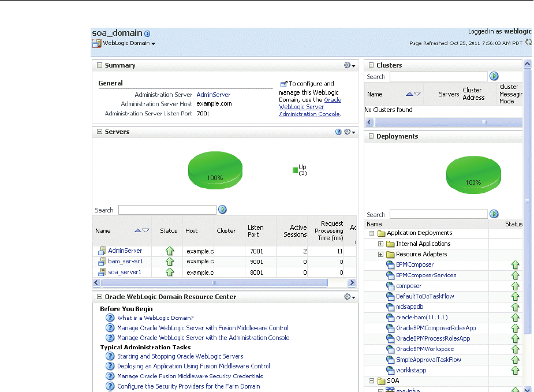The image size is (534, 392).
Task: Click the Deployments search input field
Action: [439, 214]
